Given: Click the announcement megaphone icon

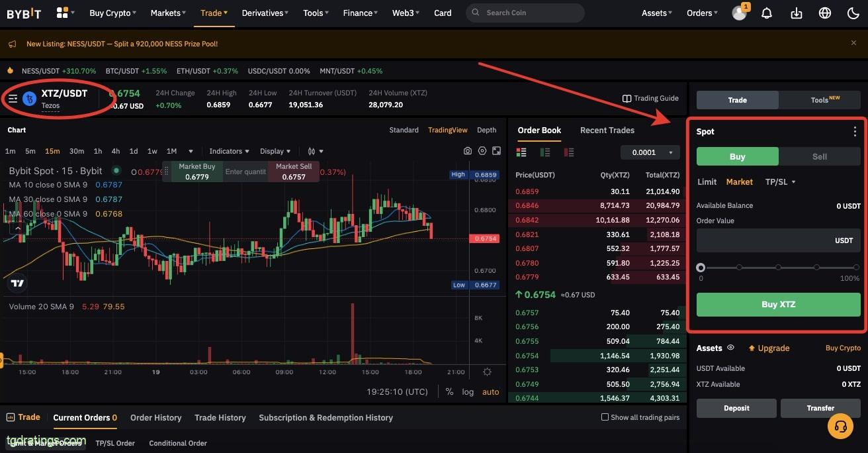Looking at the screenshot, I should 12,44.
